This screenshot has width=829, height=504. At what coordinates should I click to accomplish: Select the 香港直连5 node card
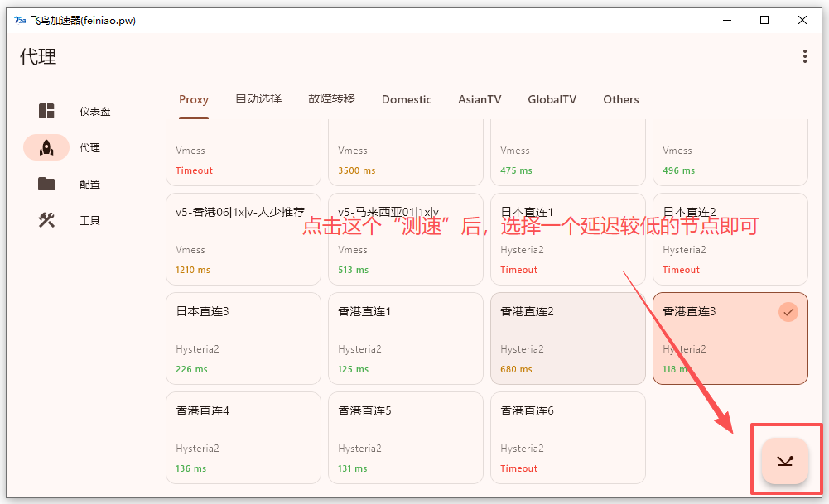point(405,437)
